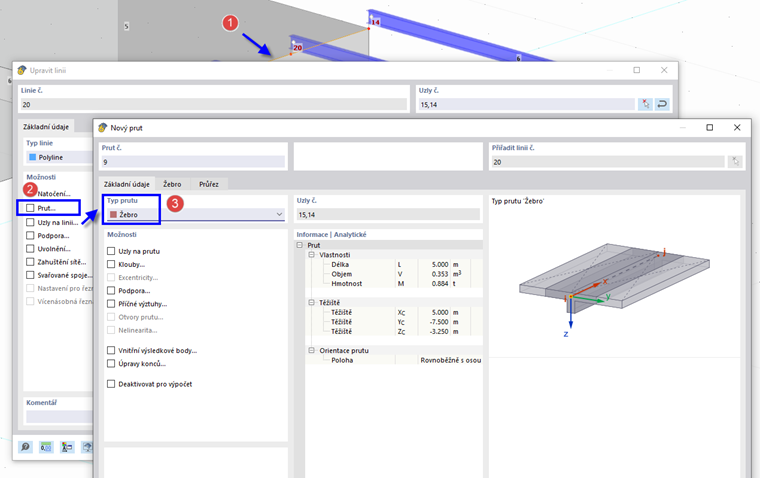The width and height of the screenshot is (760, 478).
Task: Click the help search icon in Upravit linii
Action: pos(25,446)
